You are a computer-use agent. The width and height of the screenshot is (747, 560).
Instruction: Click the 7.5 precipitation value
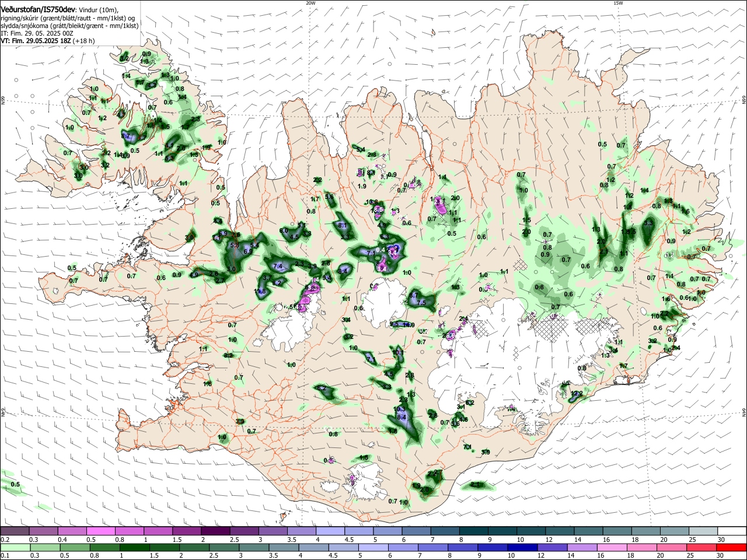pyautogui.click(x=421, y=302)
